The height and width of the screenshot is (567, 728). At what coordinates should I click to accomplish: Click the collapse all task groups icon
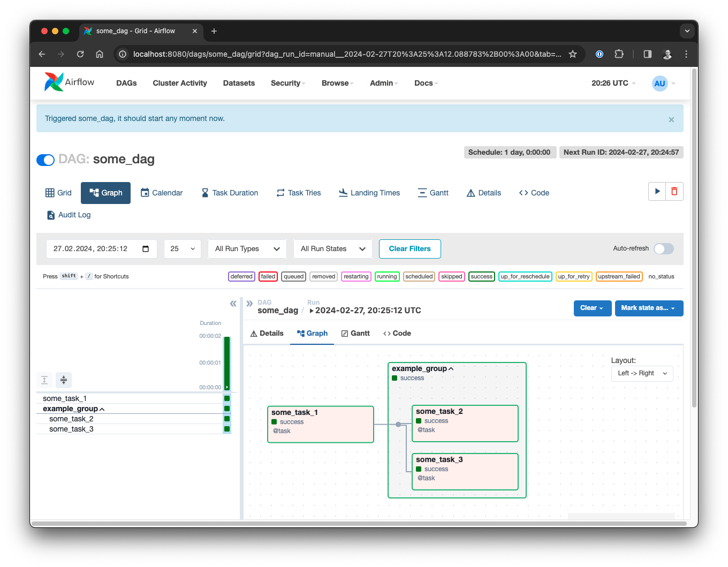[64, 380]
